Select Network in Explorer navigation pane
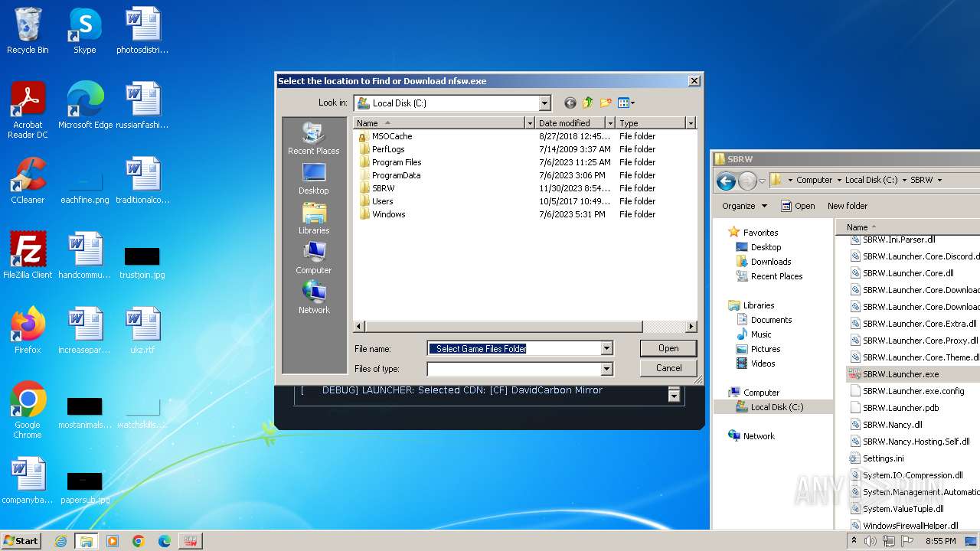The height and width of the screenshot is (551, 980). tap(759, 436)
